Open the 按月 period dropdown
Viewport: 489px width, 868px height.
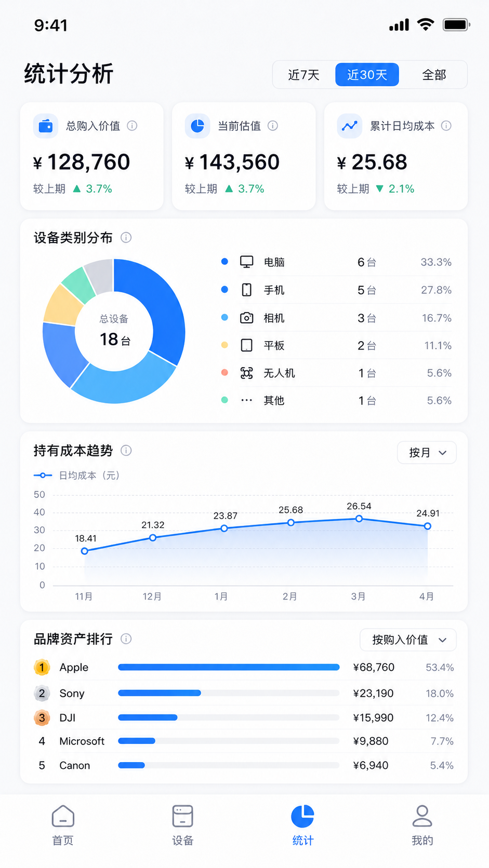coord(427,453)
